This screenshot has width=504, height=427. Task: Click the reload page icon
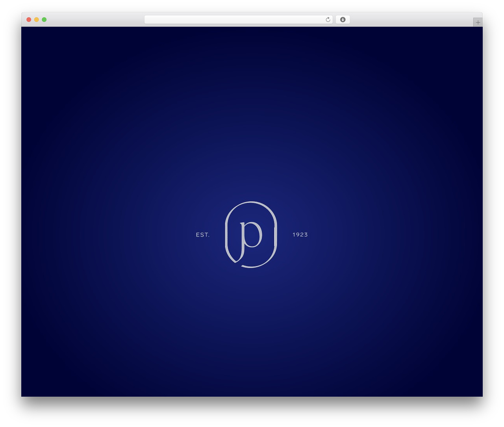pos(328,20)
